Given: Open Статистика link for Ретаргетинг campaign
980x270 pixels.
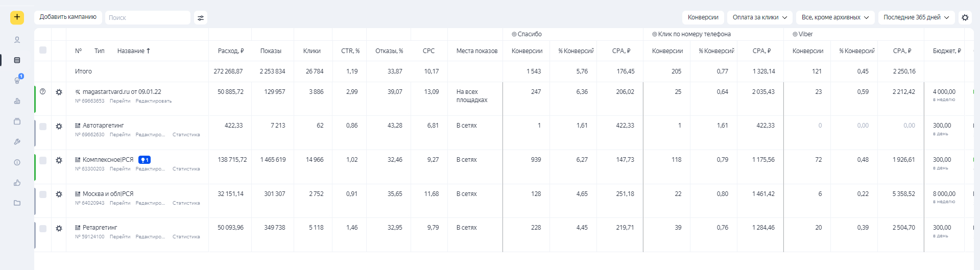Looking at the screenshot, I should [186, 237].
